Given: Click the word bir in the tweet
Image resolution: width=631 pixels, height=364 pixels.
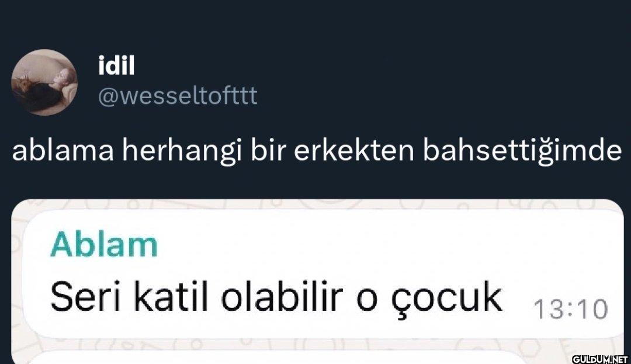Looking at the screenshot, I should click(268, 150).
